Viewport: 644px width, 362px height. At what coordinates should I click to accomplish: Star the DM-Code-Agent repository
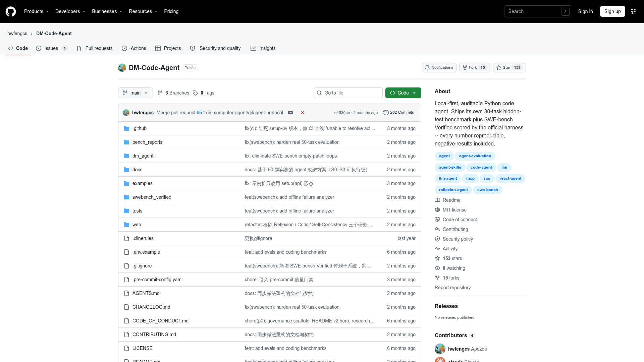509,68
